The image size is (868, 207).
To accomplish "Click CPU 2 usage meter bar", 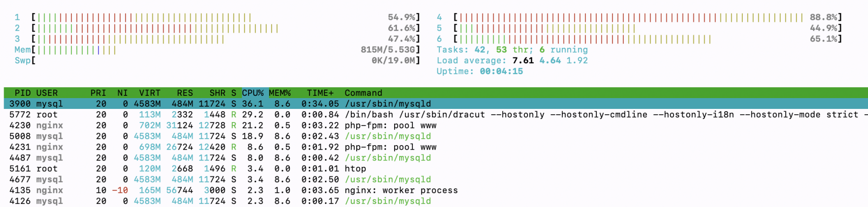I will point(226,28).
